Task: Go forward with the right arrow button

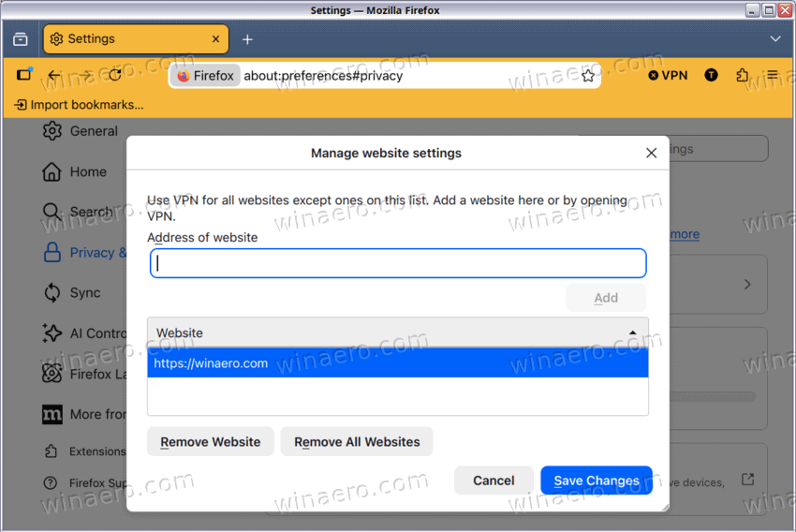Action: pos(84,75)
